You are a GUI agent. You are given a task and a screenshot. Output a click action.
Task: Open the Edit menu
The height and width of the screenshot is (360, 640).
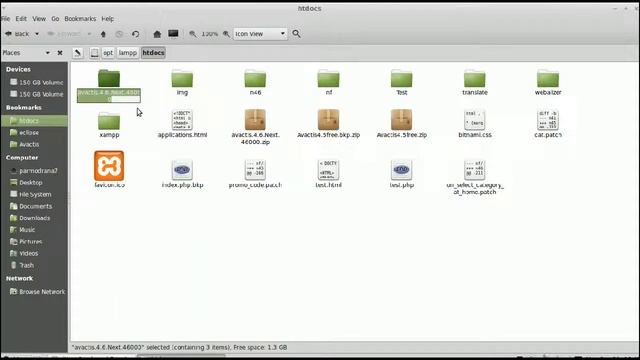[21, 19]
